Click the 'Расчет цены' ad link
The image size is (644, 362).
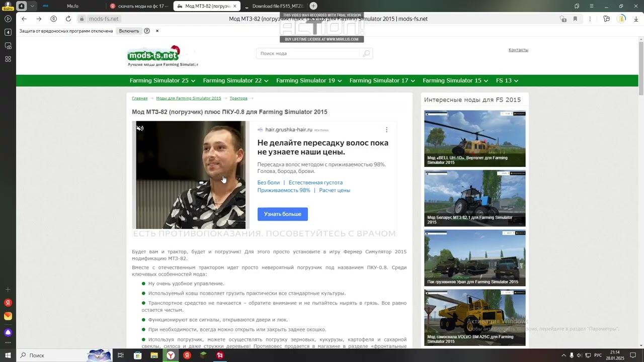pyautogui.click(x=335, y=190)
